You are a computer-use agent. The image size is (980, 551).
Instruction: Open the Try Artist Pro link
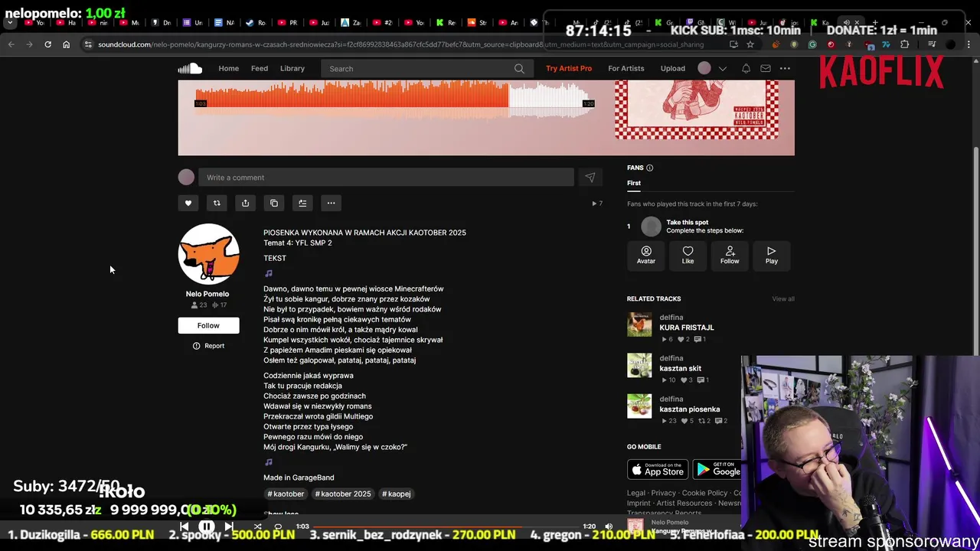(x=569, y=69)
